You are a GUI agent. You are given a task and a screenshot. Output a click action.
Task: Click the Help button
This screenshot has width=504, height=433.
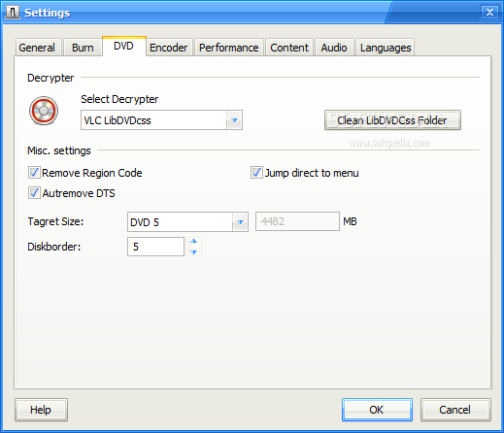pyautogui.click(x=41, y=410)
